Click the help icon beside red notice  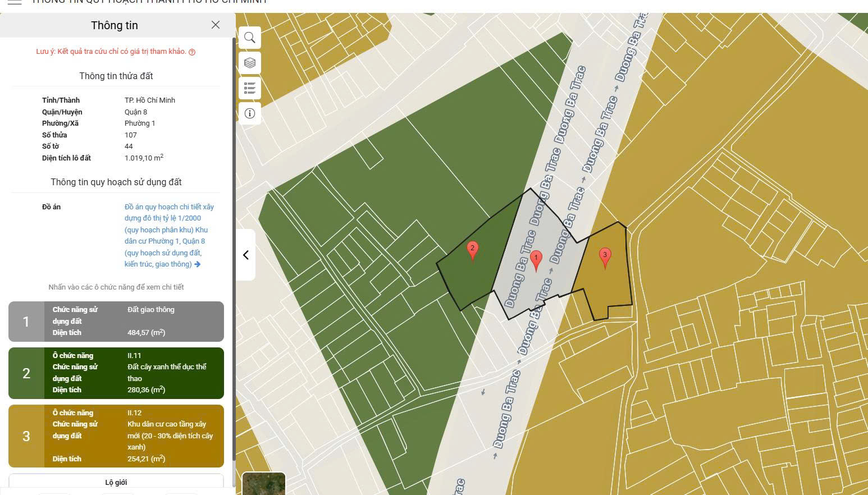click(192, 52)
